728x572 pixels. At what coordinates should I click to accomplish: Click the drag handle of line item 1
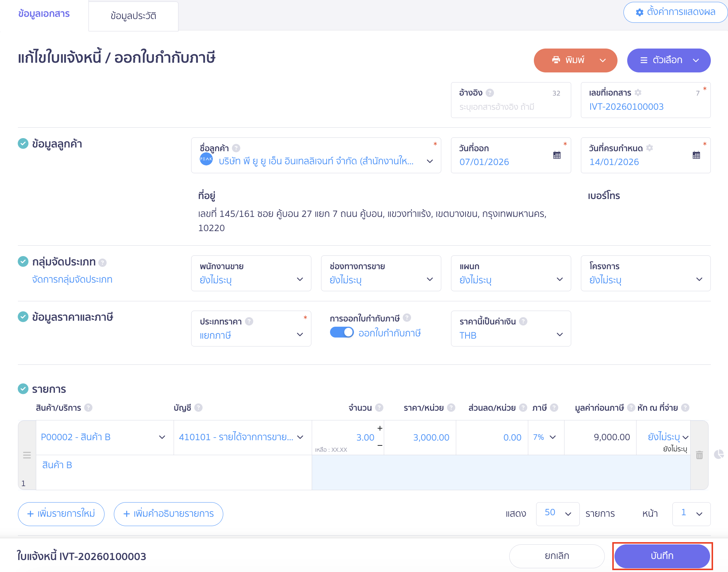[27, 455]
